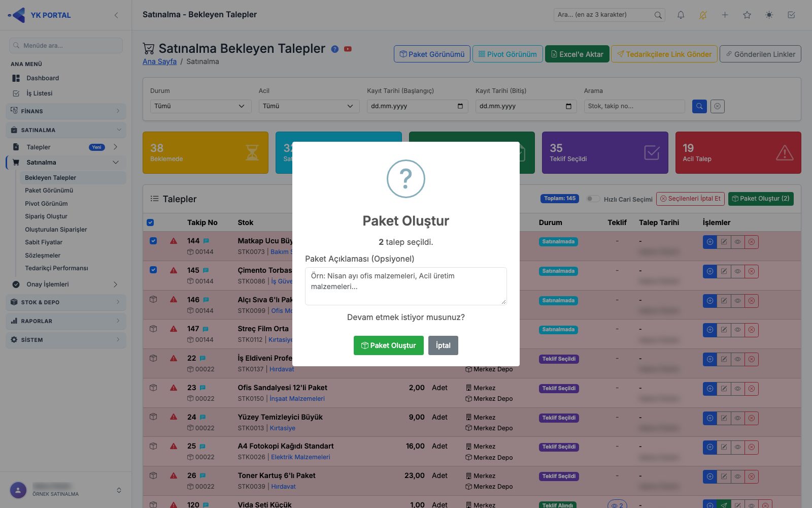Click the favorites star icon in header
Screen dimensions: 812x508
coord(747,15)
